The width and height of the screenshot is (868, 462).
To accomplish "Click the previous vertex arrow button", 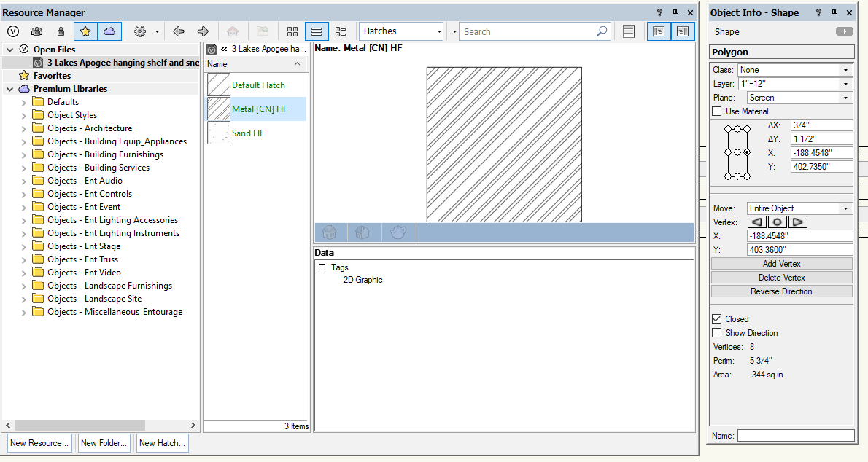I will pos(758,222).
